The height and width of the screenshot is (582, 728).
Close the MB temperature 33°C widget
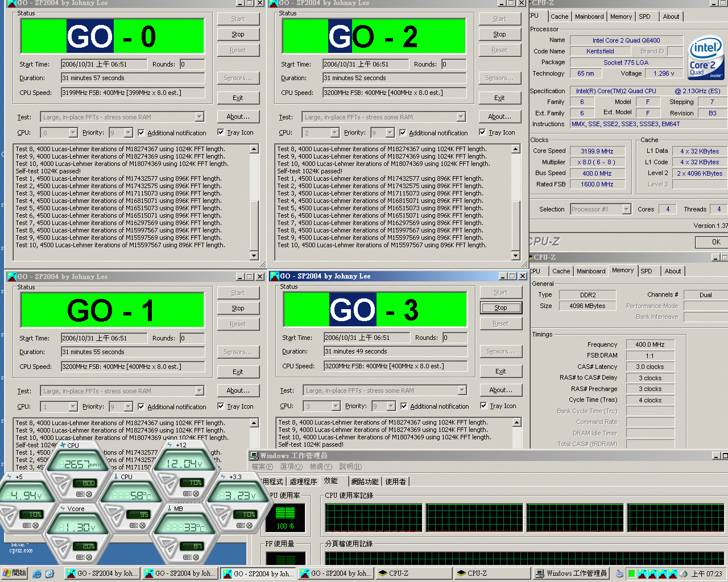(x=196, y=557)
